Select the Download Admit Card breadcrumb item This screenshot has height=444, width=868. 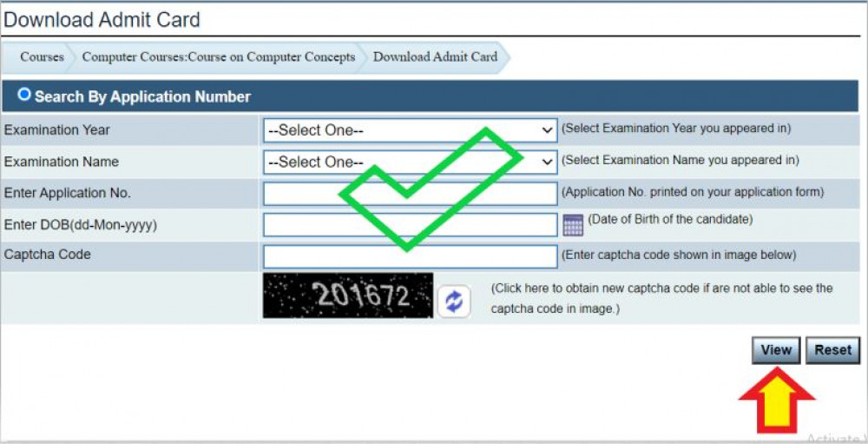pos(435,57)
